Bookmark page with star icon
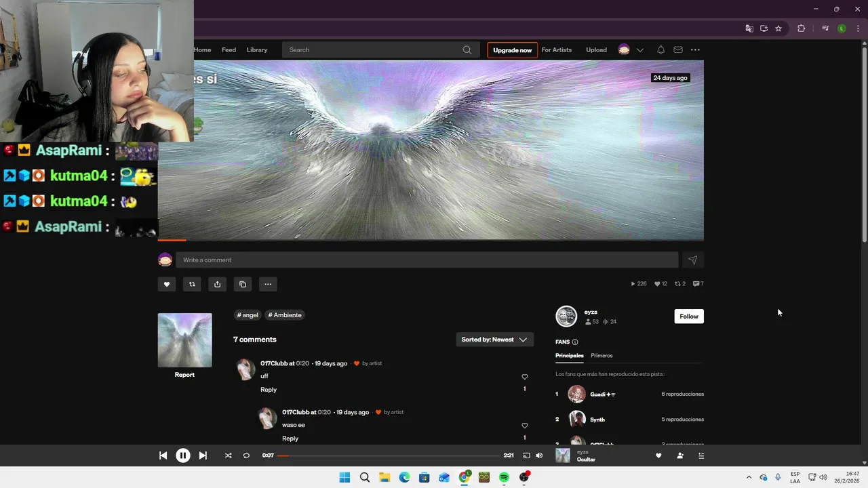Image resolution: width=868 pixels, height=488 pixels. coord(778,28)
